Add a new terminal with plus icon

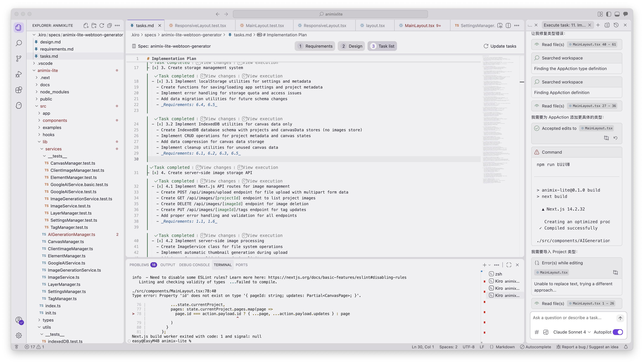tap(484, 265)
